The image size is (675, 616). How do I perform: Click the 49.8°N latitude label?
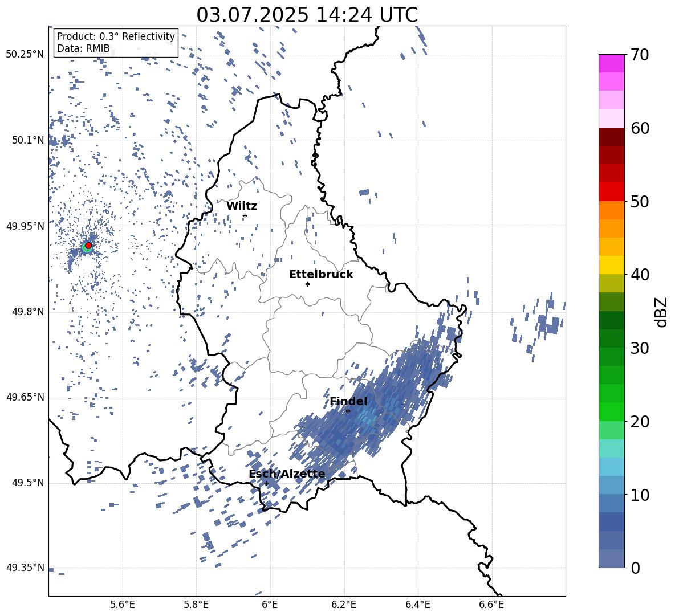(x=27, y=312)
